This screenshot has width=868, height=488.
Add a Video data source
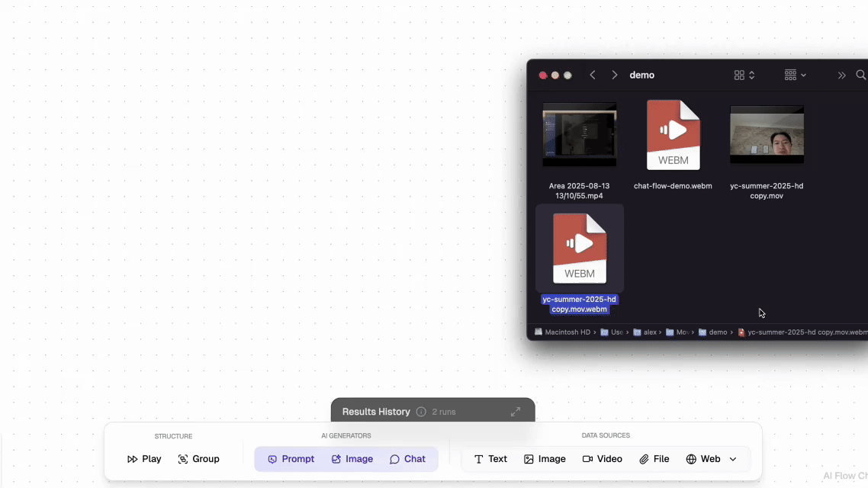coord(602,459)
